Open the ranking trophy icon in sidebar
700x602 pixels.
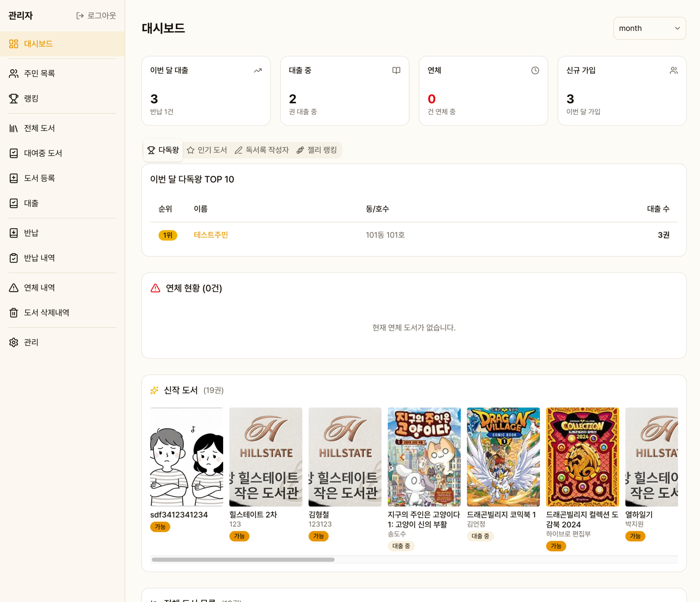click(14, 99)
